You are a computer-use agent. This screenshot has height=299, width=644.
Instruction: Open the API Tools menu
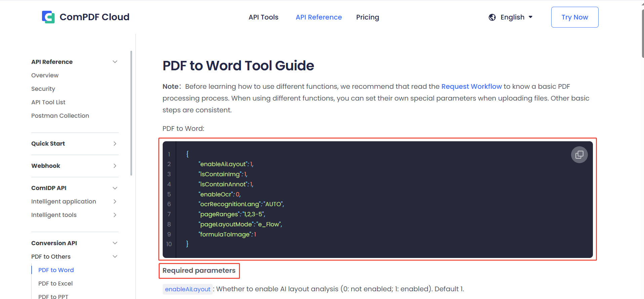(264, 17)
